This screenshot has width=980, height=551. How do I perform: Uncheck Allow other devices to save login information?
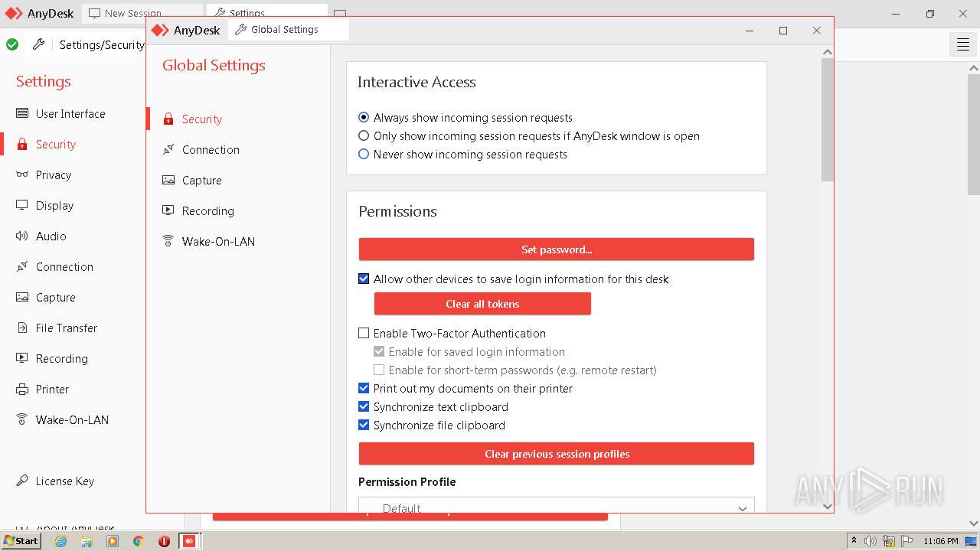[x=364, y=279]
